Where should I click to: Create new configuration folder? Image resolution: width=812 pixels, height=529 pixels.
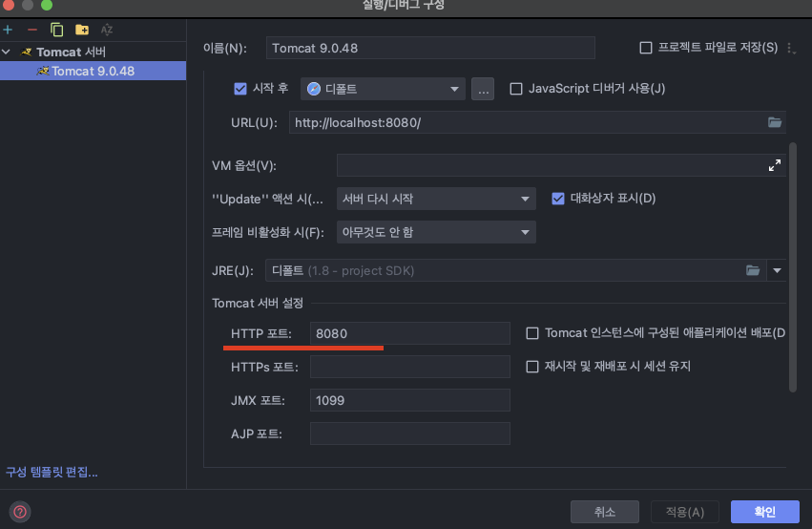(x=82, y=30)
